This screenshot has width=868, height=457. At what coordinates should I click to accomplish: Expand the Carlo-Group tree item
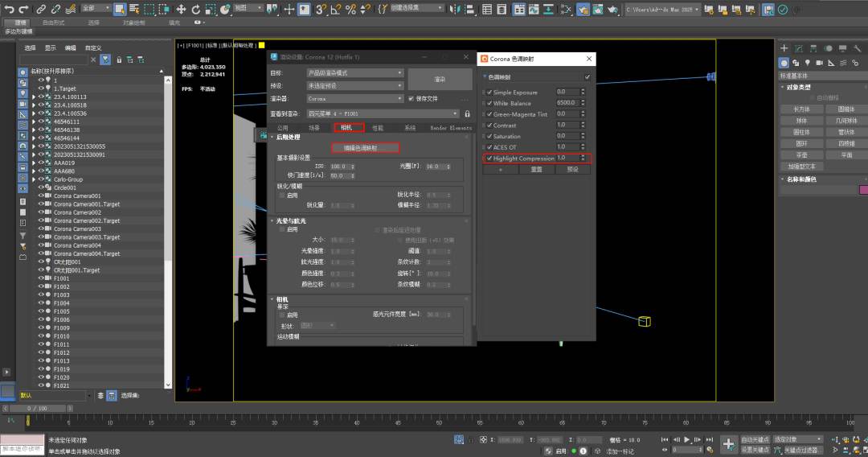pos(34,179)
